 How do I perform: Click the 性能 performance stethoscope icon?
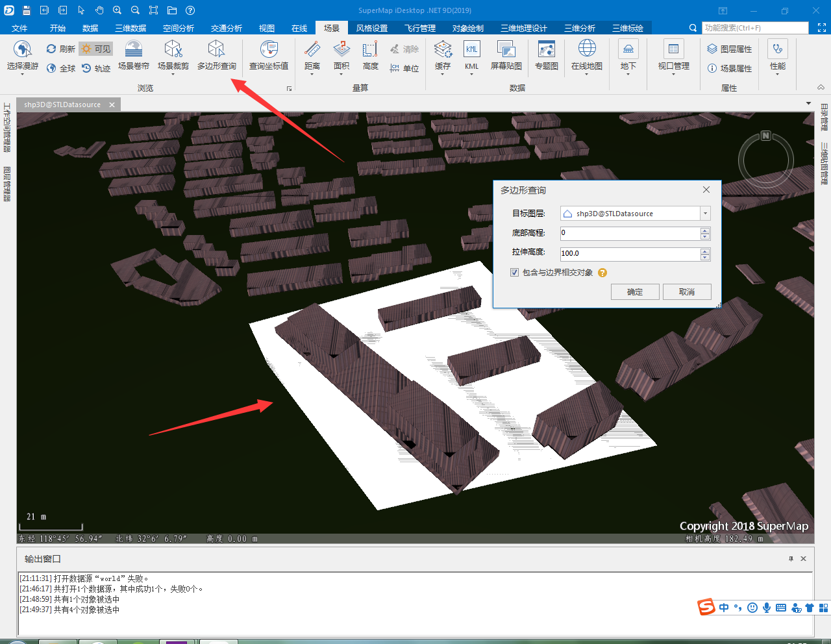pyautogui.click(x=778, y=49)
